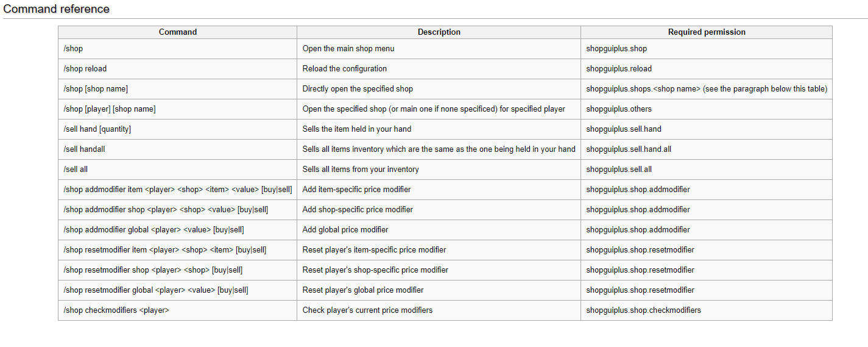Click the /shop [shop name] command cell
Viewport: 868px width, 347px height.
(x=178, y=89)
